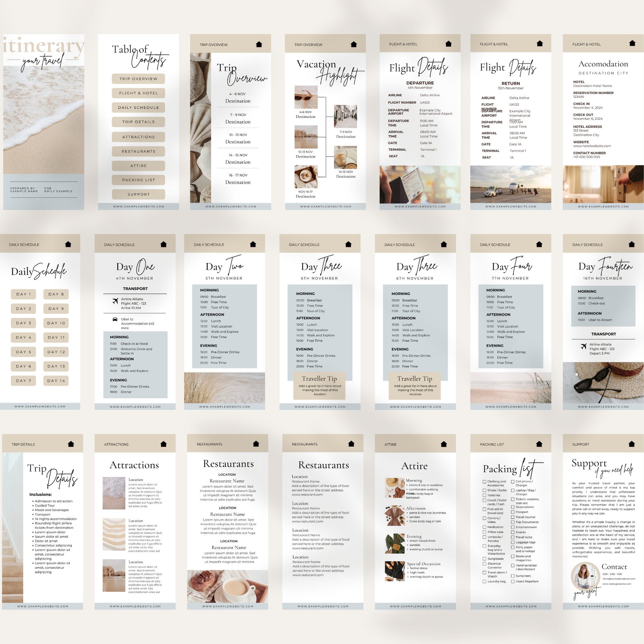Select DAY 7 button
The image size is (644, 644).
(x=23, y=381)
